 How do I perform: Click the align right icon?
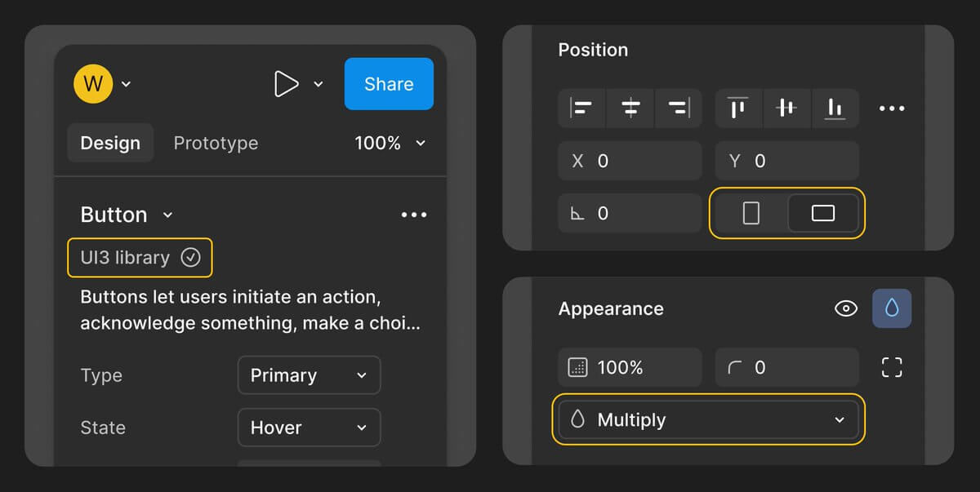coord(679,109)
